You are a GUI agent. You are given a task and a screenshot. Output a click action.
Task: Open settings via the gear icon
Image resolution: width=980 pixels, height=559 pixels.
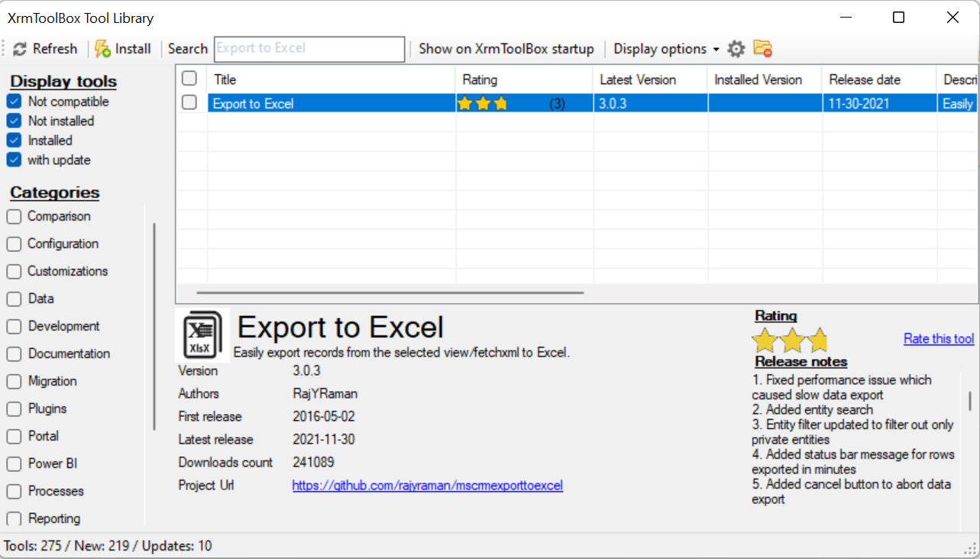[736, 48]
